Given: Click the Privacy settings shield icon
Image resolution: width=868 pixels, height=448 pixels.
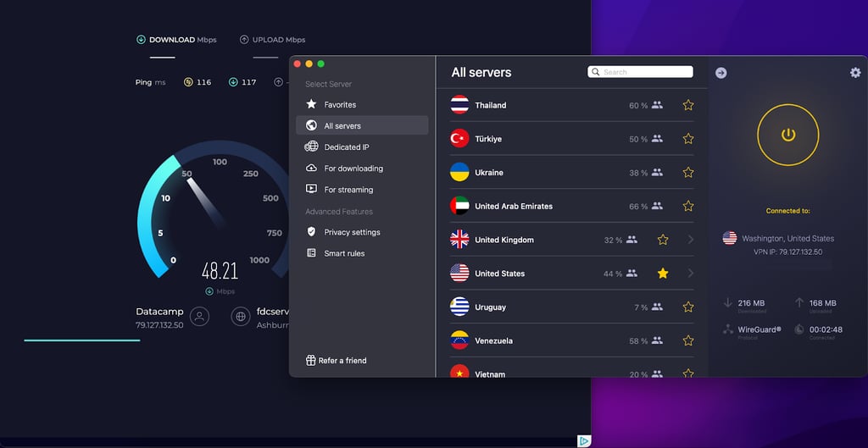Looking at the screenshot, I should click(x=311, y=231).
